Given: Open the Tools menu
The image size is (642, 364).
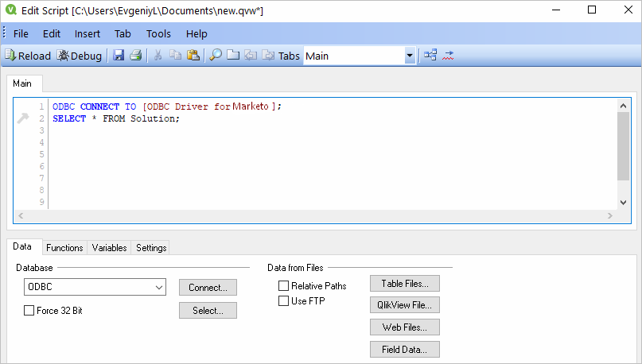Looking at the screenshot, I should (158, 33).
